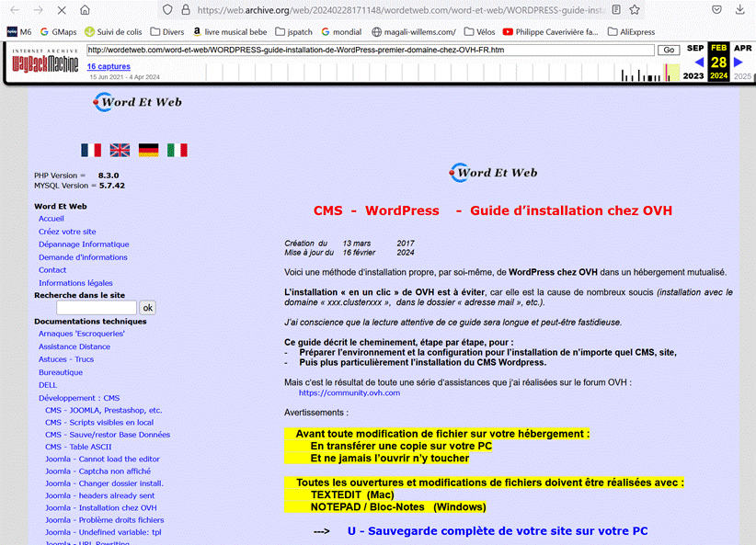756x545 pixels.
Task: Open the DELL documentation link
Action: [x=48, y=385]
